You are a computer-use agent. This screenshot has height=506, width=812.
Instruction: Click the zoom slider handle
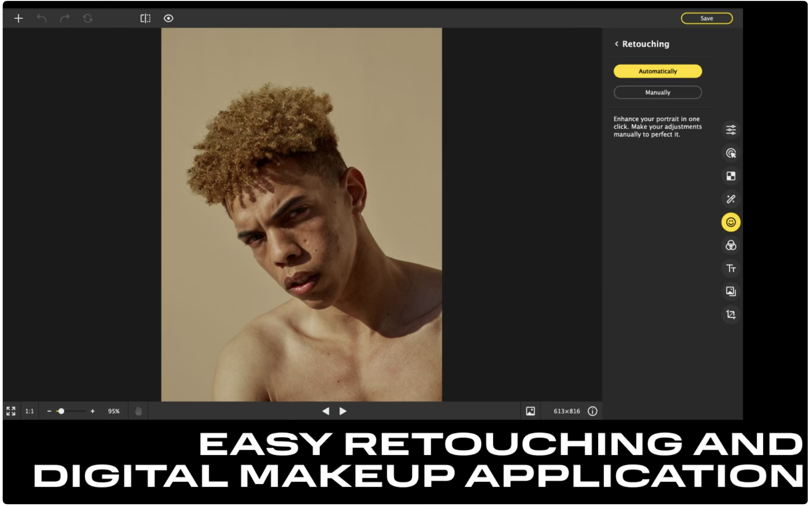click(x=61, y=411)
